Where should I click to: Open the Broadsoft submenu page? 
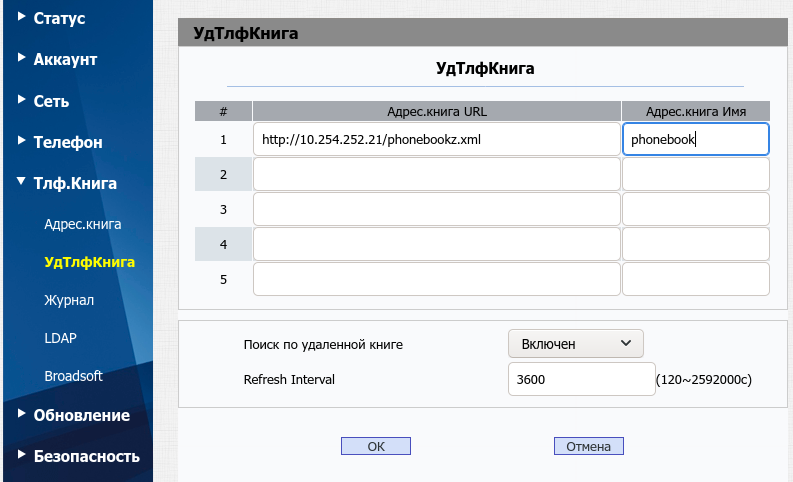tap(73, 376)
